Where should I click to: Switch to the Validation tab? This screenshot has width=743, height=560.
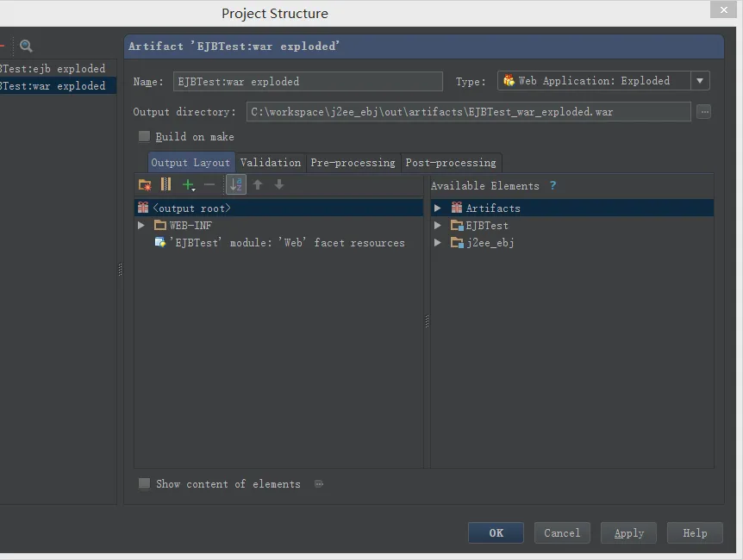271,162
